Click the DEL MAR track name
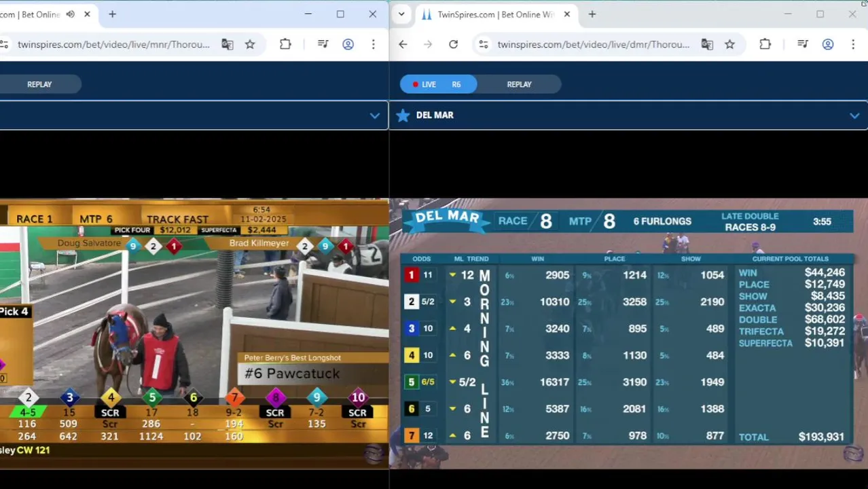The image size is (868, 489). point(435,115)
